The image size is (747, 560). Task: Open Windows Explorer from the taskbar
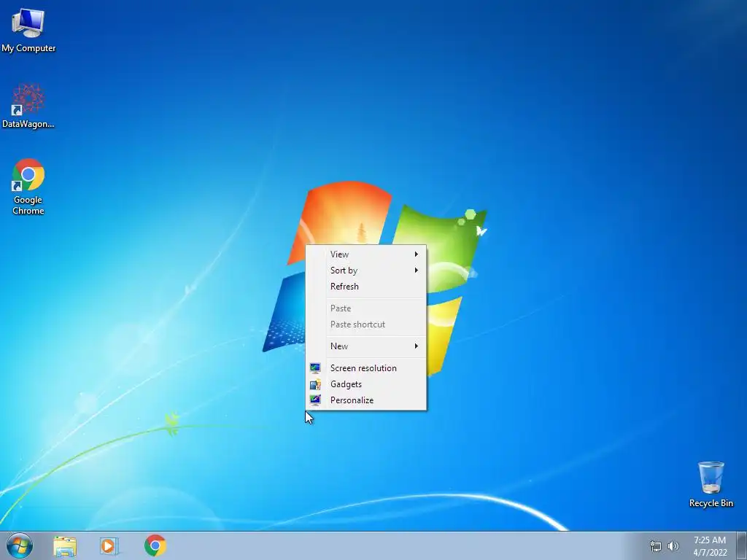65,545
